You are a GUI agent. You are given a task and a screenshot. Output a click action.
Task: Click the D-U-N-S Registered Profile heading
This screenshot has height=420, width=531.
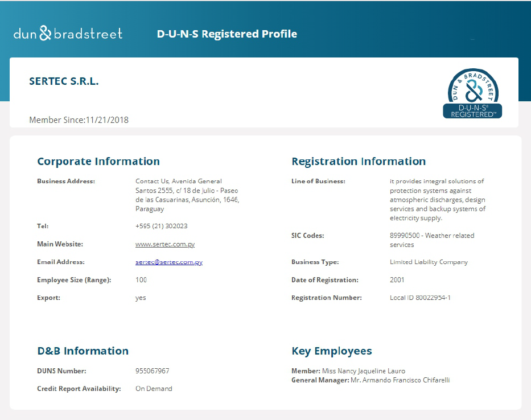pos(227,34)
